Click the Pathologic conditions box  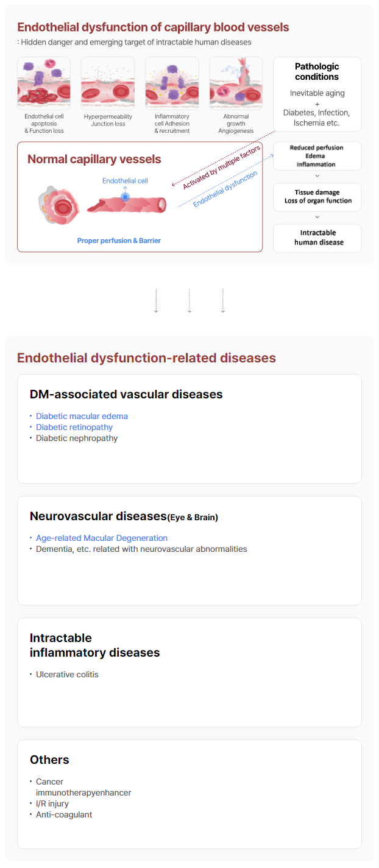point(317,94)
